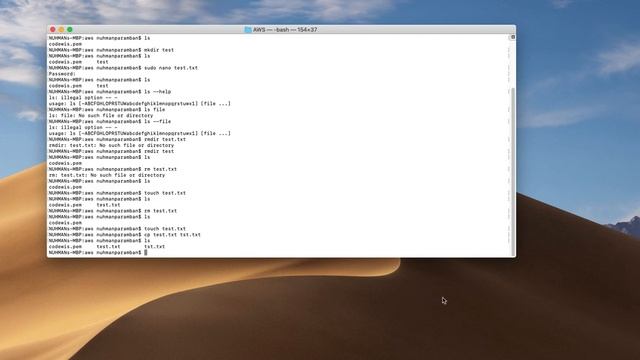Click the 'Password:' prompt line
Viewport: 640px width, 360px height.
(x=62, y=74)
